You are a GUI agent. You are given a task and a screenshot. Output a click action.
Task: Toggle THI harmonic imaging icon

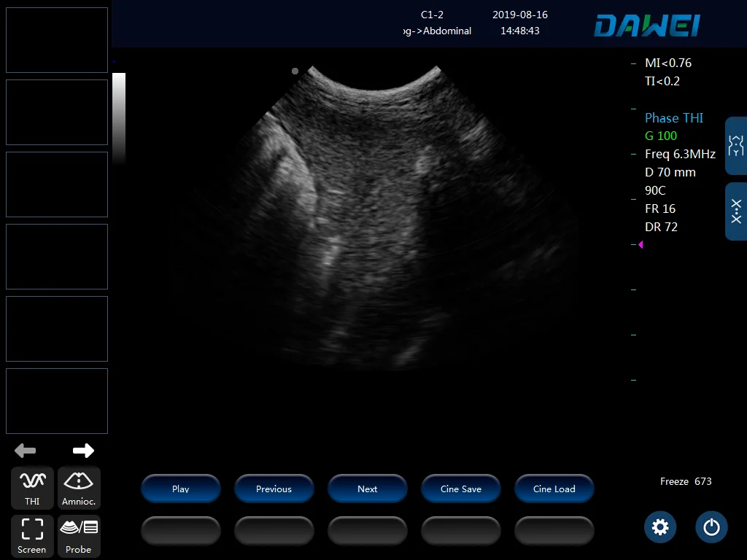(x=32, y=488)
